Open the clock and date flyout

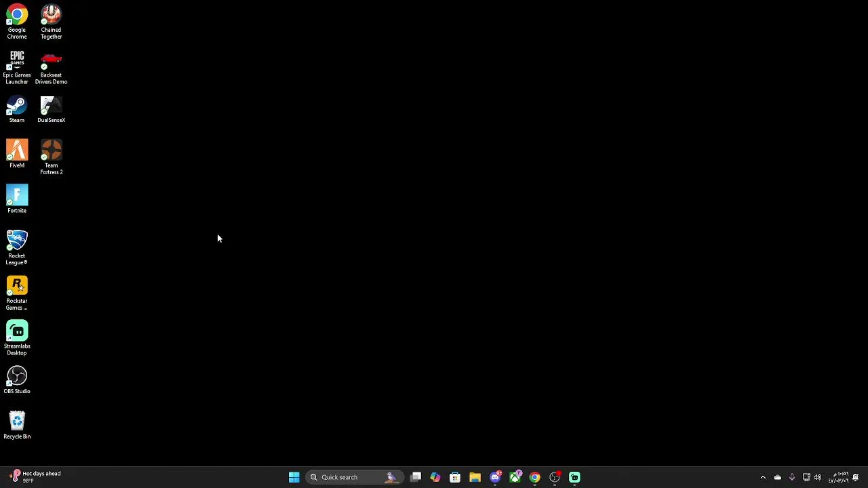pos(839,477)
